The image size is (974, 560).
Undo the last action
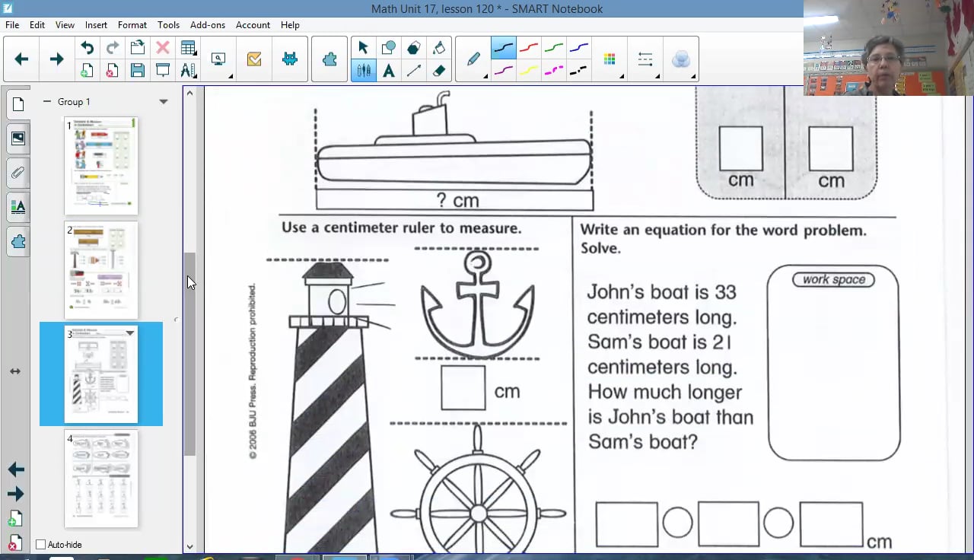pyautogui.click(x=88, y=48)
